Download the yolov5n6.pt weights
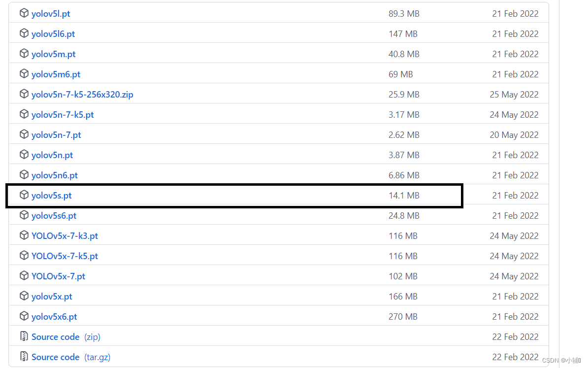 pyautogui.click(x=55, y=175)
